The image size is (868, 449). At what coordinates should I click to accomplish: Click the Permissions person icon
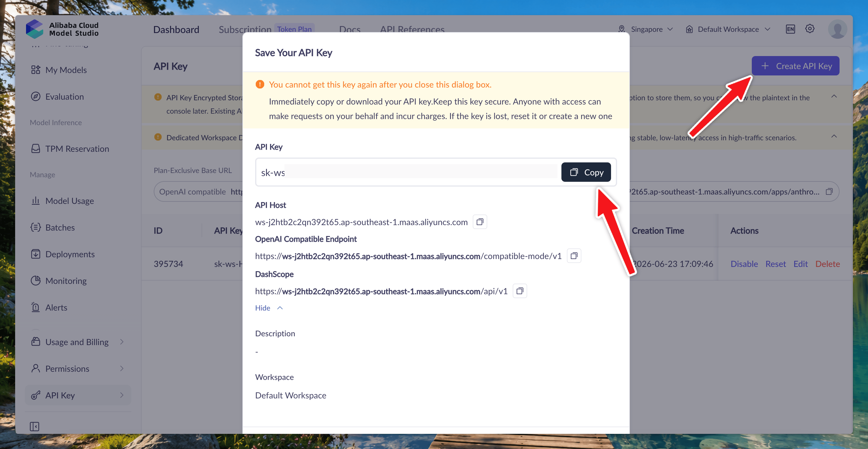(35, 368)
